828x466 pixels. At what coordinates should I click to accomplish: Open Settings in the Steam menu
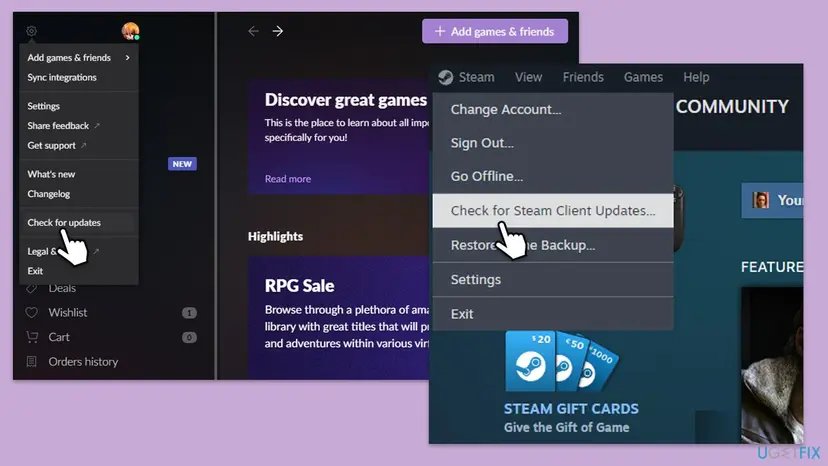(x=553, y=279)
